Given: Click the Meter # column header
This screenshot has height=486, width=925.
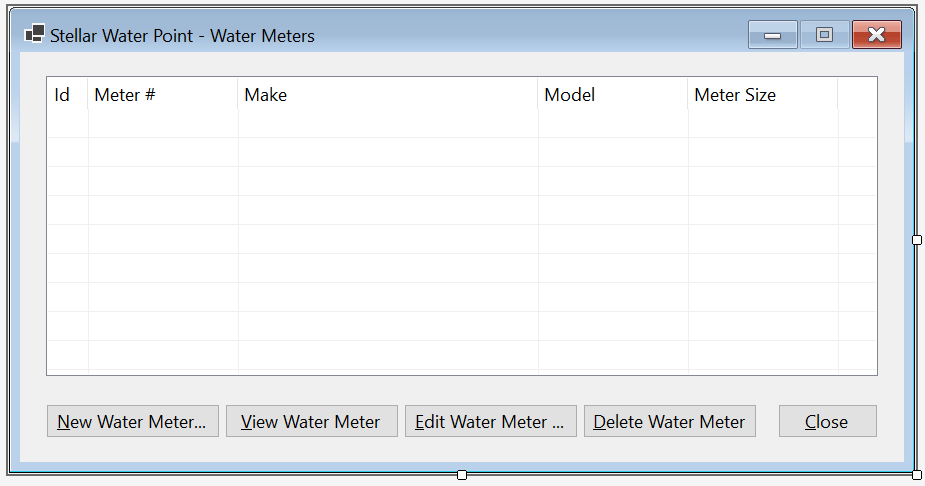Looking at the screenshot, I should coord(163,94).
